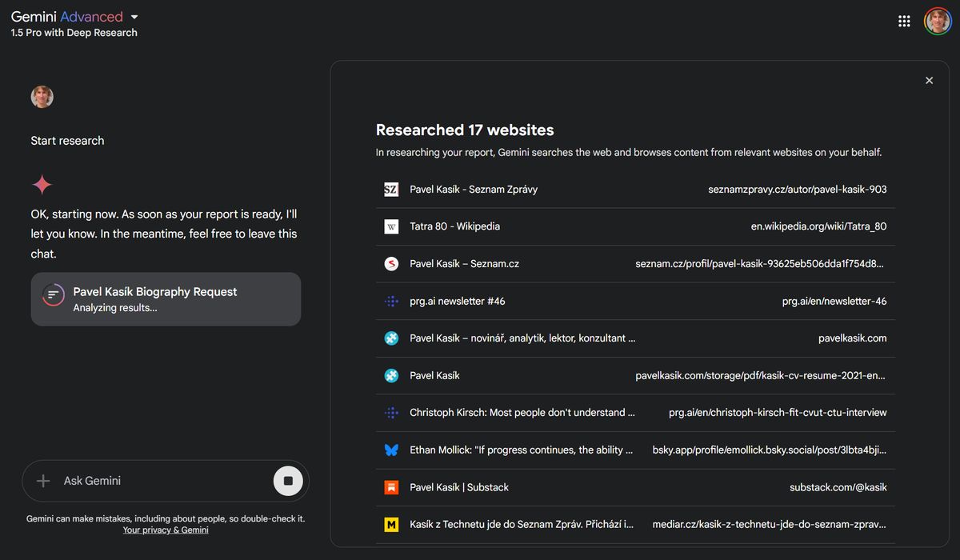The width and height of the screenshot is (960, 560).
Task: Click the seznamzpravy.cz/autor/pavel-kasik-903 URL
Action: (x=798, y=190)
